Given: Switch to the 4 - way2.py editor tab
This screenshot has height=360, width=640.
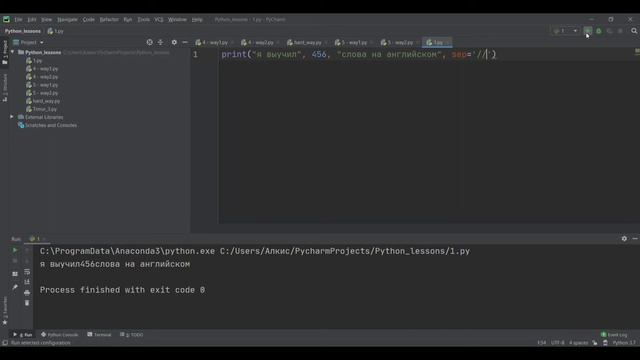Looking at the screenshot, I should (x=260, y=42).
